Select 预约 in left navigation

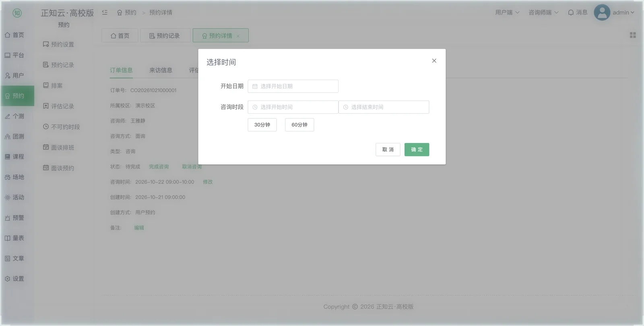click(17, 96)
